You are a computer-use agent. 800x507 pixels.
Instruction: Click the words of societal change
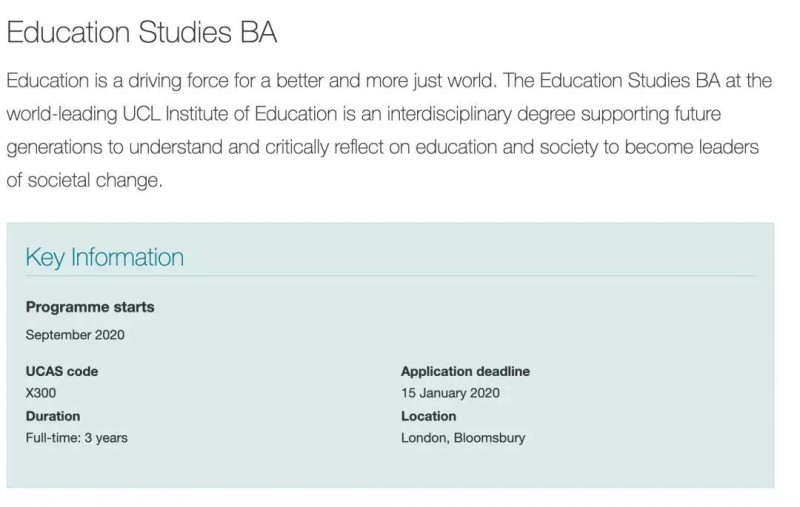84,181
